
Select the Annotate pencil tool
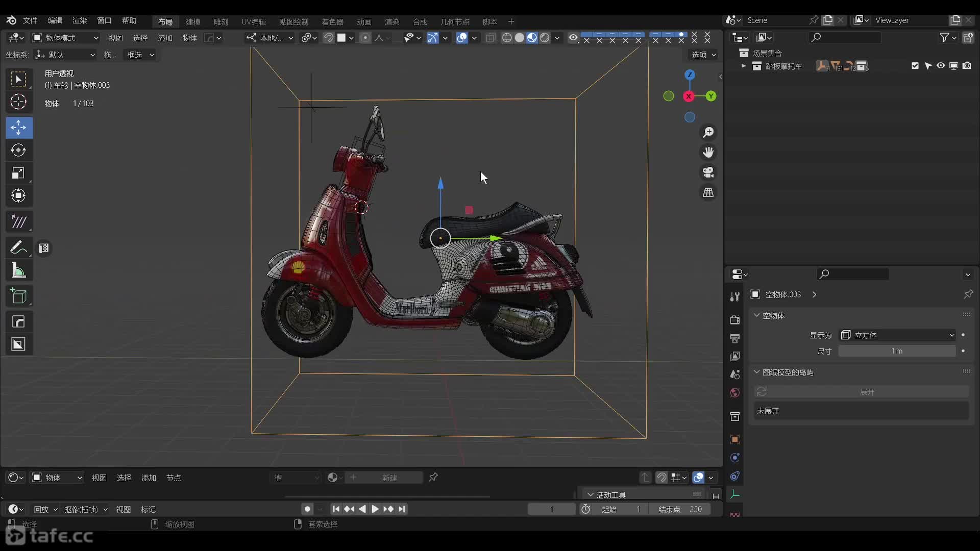19,248
